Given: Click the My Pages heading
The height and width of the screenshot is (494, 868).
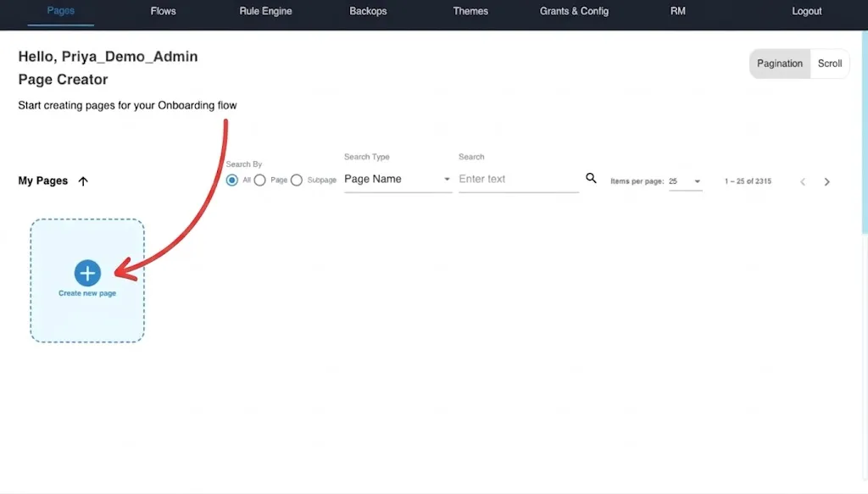Looking at the screenshot, I should pyautogui.click(x=43, y=180).
